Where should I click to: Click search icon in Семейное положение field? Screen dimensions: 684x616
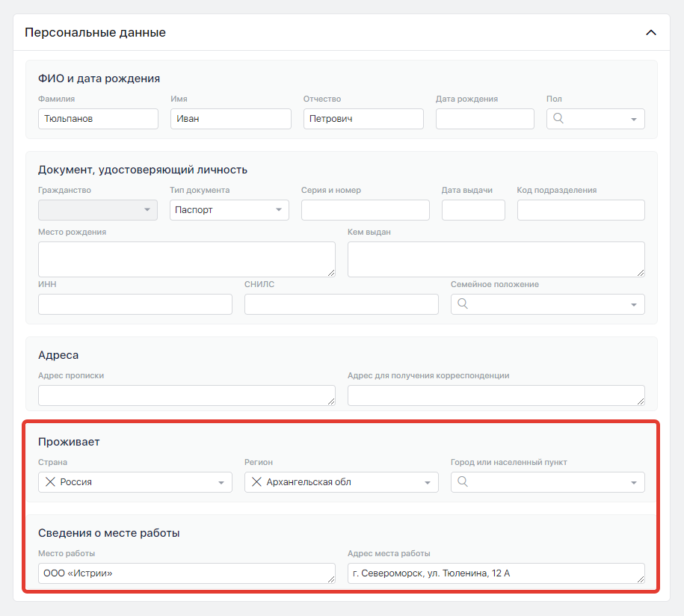coord(462,304)
